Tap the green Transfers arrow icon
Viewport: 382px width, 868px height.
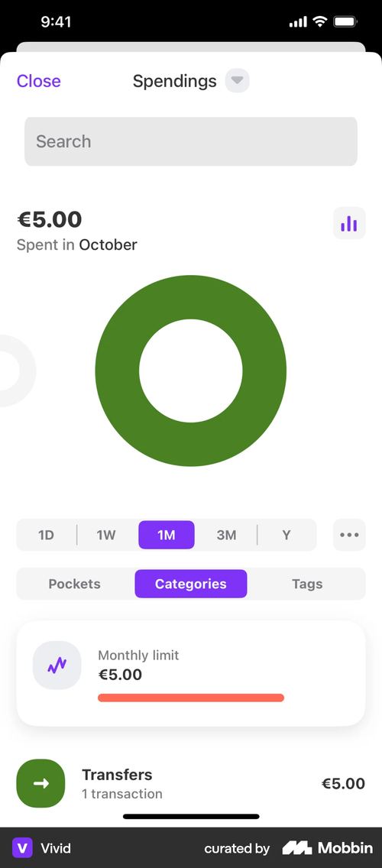tap(41, 783)
